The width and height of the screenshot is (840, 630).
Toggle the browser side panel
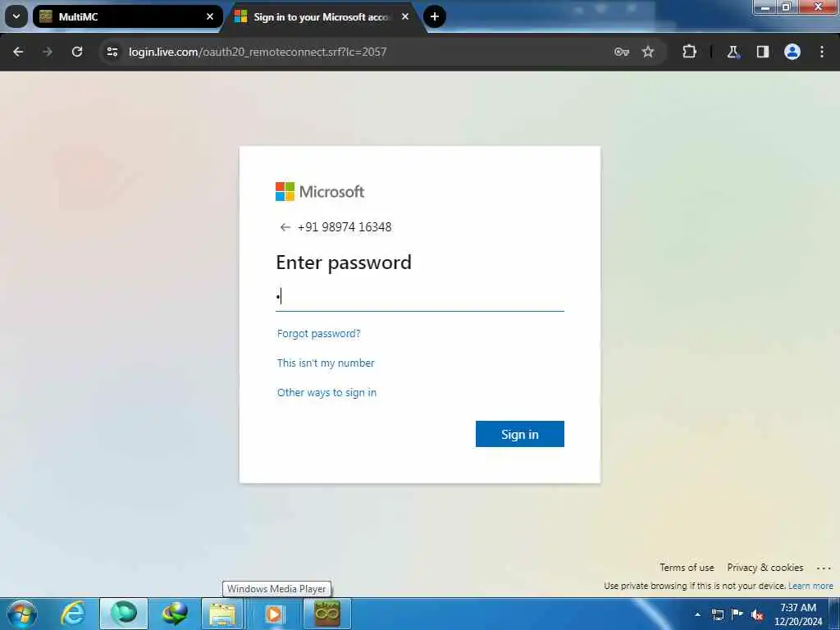pyautogui.click(x=762, y=52)
